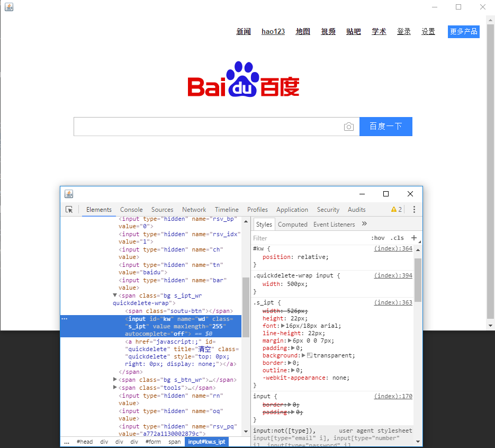
Task: Expand the span bg s_btn_wr node
Action: click(x=115, y=380)
